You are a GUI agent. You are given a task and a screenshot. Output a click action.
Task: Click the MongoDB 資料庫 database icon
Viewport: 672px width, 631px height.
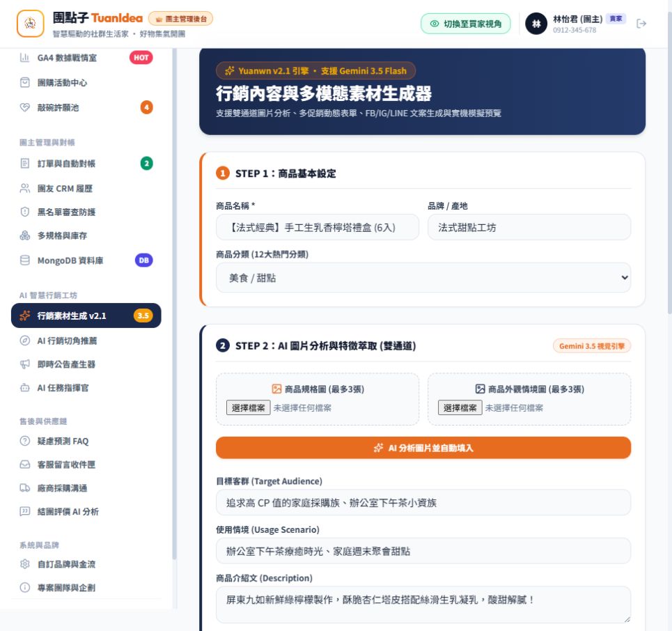pos(25,260)
